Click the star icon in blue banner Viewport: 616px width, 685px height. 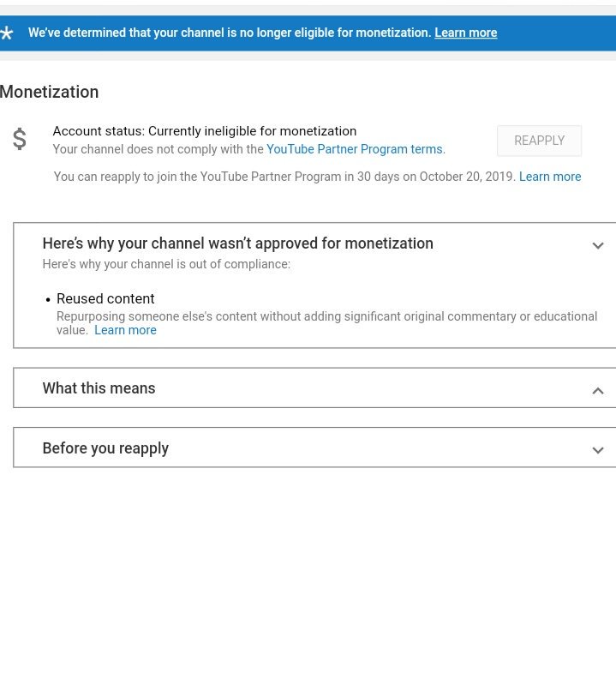click(x=6, y=33)
